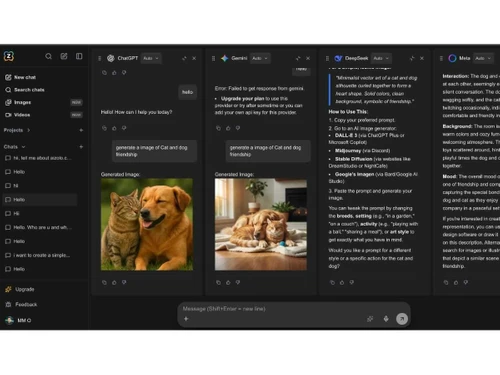The height and width of the screenshot is (375, 500).
Task: Open ChatGPT's cat and dog image
Action: [147, 224]
